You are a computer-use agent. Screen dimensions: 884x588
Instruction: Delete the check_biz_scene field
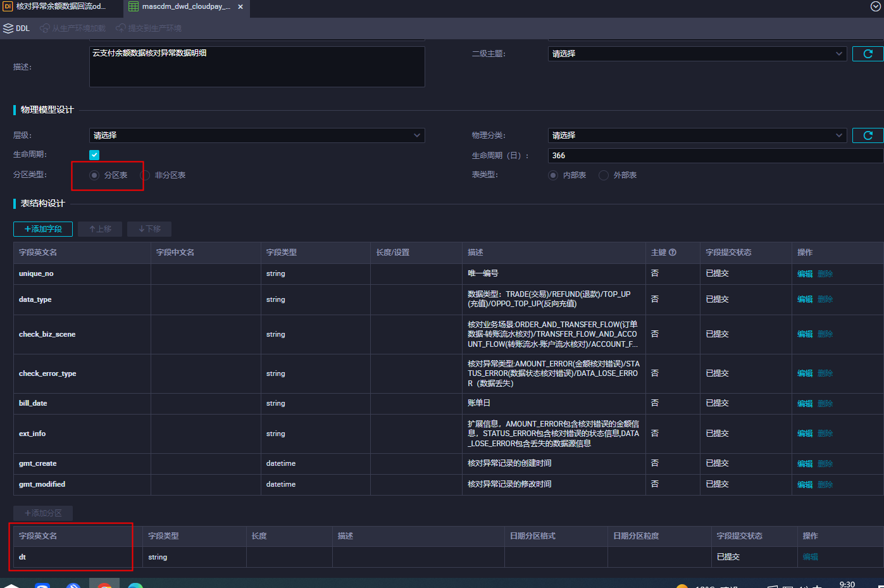pyautogui.click(x=825, y=334)
